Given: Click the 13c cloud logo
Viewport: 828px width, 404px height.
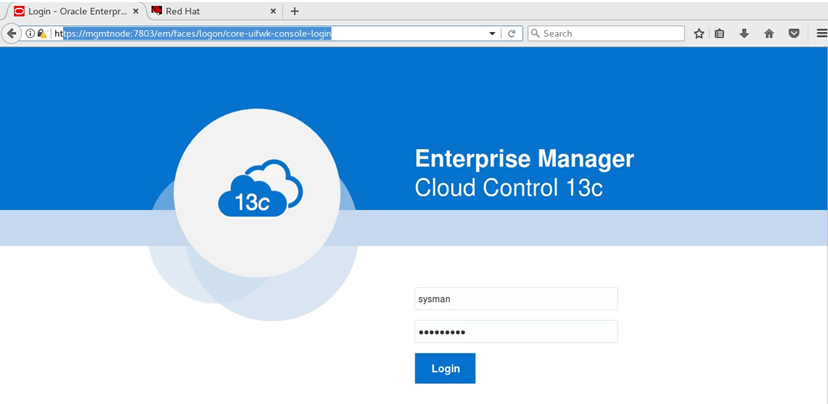Looking at the screenshot, I should tap(260, 188).
